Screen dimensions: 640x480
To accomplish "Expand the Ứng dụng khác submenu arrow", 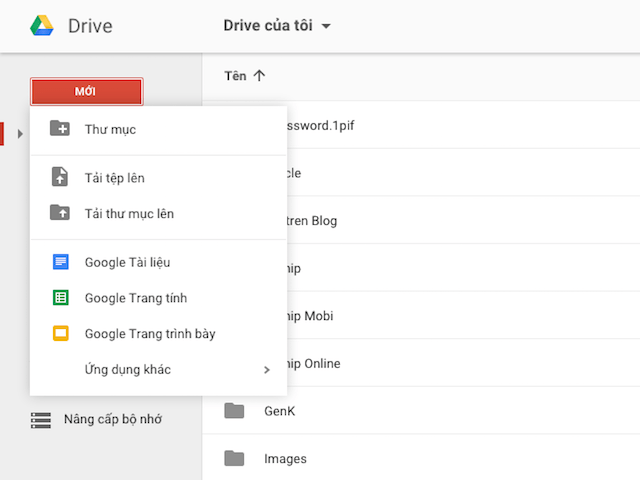I will point(267,370).
